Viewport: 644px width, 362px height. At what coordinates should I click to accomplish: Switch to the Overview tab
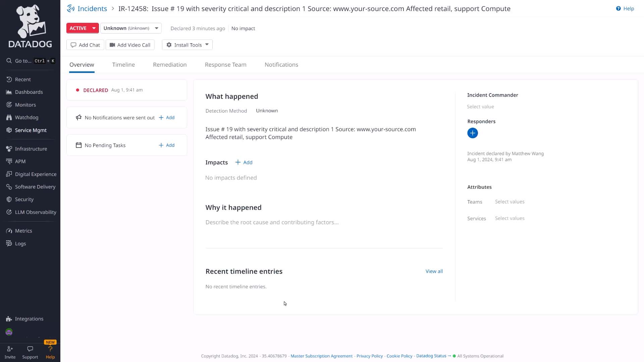(x=82, y=65)
